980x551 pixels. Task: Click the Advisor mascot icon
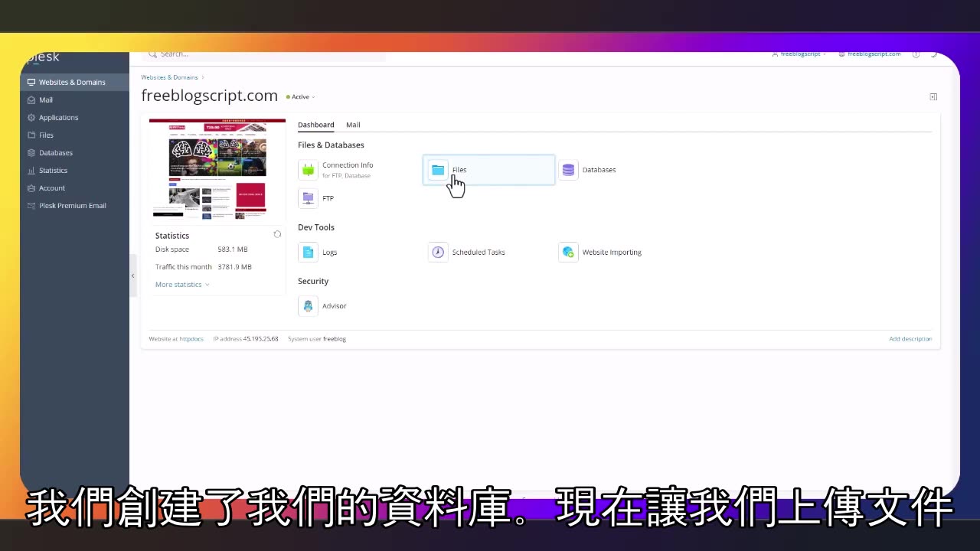pyautogui.click(x=308, y=305)
